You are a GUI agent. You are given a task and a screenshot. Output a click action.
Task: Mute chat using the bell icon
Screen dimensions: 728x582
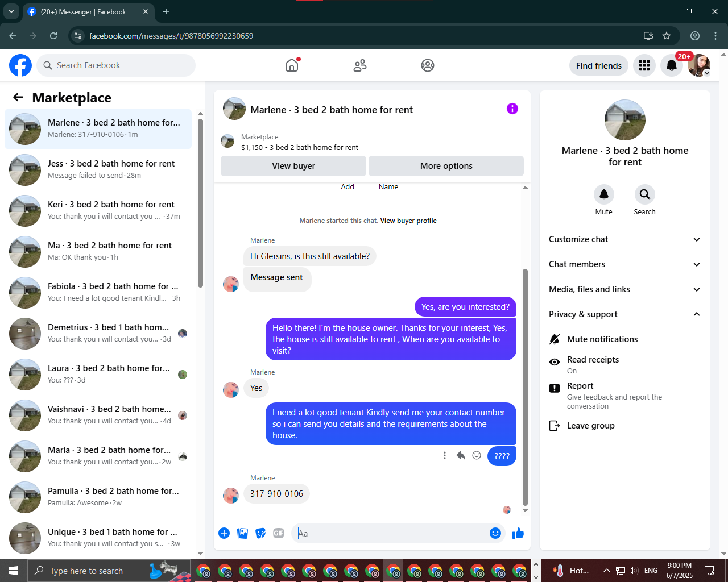pos(604,194)
